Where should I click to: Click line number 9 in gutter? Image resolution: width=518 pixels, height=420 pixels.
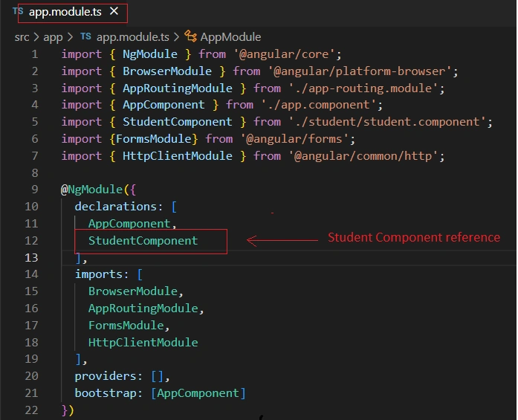click(35, 190)
